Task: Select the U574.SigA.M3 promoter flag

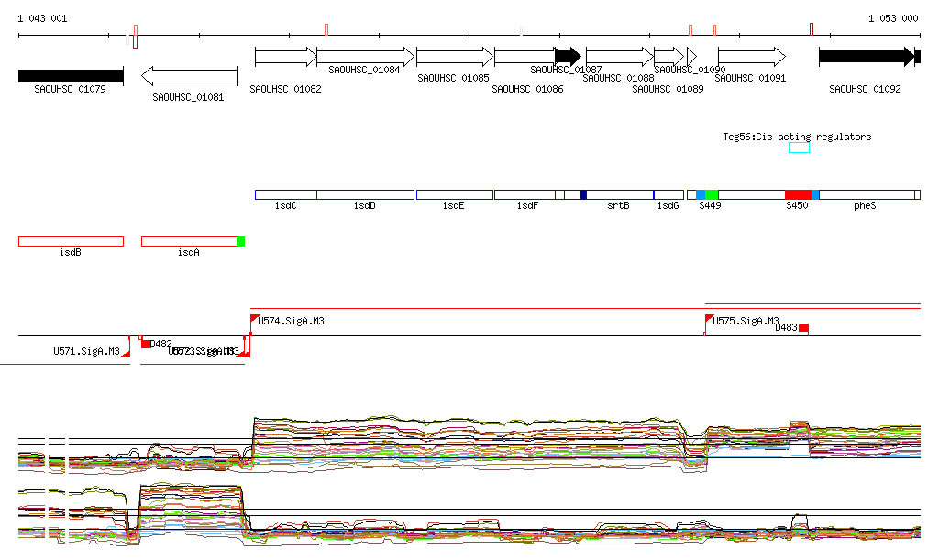Action: click(254, 319)
